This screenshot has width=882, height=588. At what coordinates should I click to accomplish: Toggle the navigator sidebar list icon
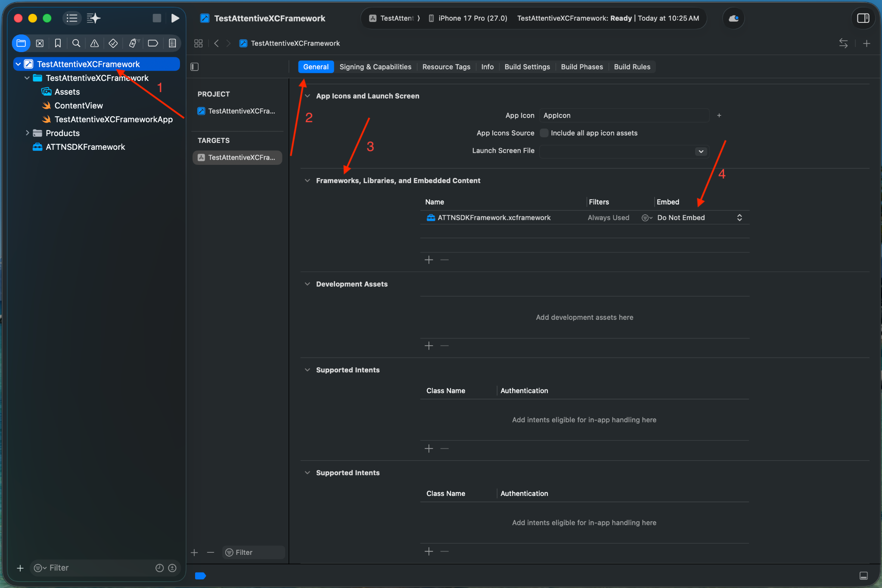click(72, 18)
